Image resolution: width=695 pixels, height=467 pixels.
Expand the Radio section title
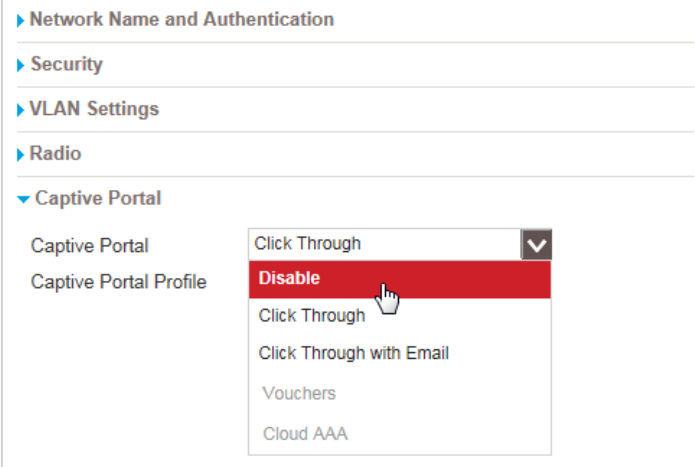point(56,154)
